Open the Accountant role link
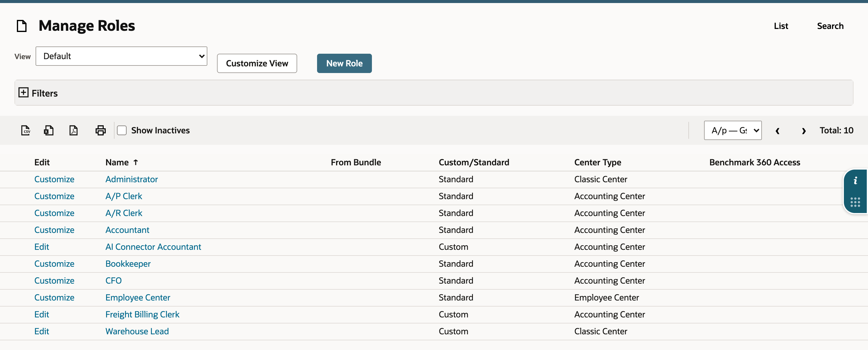The height and width of the screenshot is (350, 868). (x=127, y=230)
